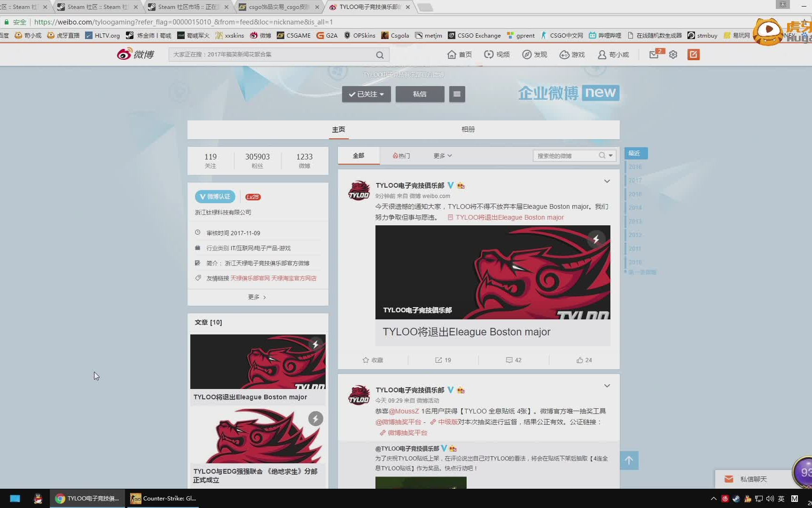Screen dimensions: 812x508
Task: Click the TYLOO avatar on first post
Action: (x=359, y=190)
